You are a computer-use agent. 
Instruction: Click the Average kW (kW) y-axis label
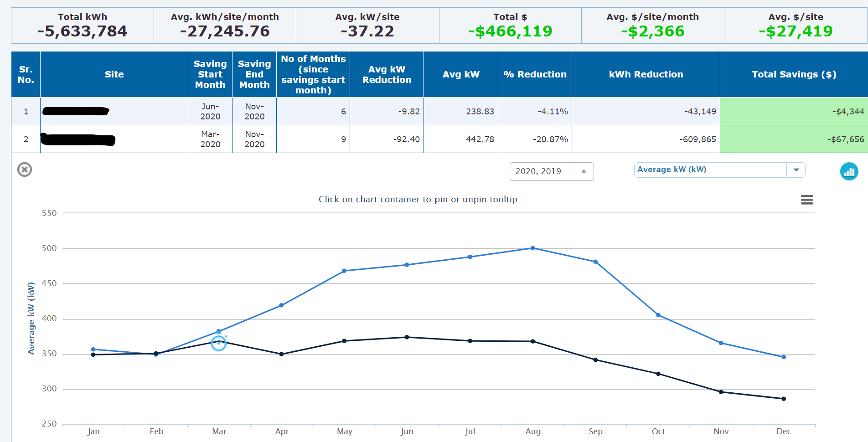(31, 318)
